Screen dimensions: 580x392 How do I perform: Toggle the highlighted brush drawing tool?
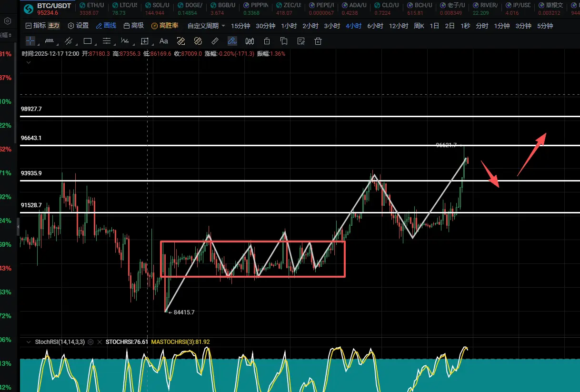(x=232, y=41)
